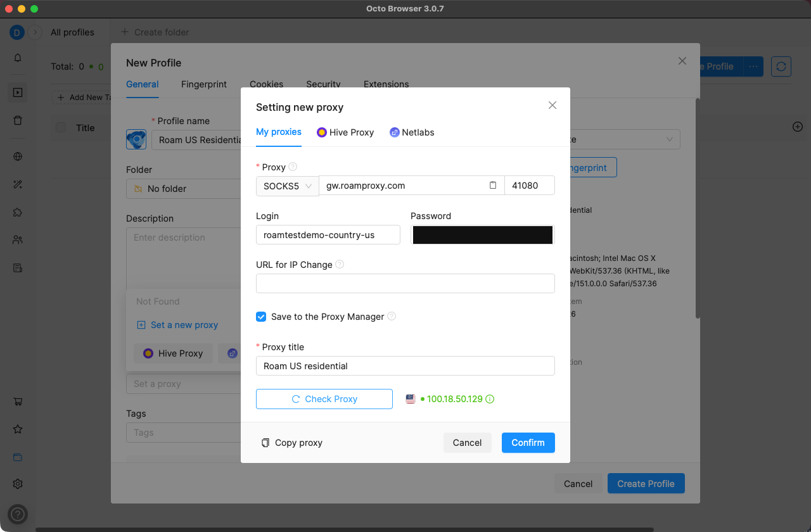Screen dimensions: 811x532
Task: Click the profile avatar image in New Profile
Action: click(136, 139)
